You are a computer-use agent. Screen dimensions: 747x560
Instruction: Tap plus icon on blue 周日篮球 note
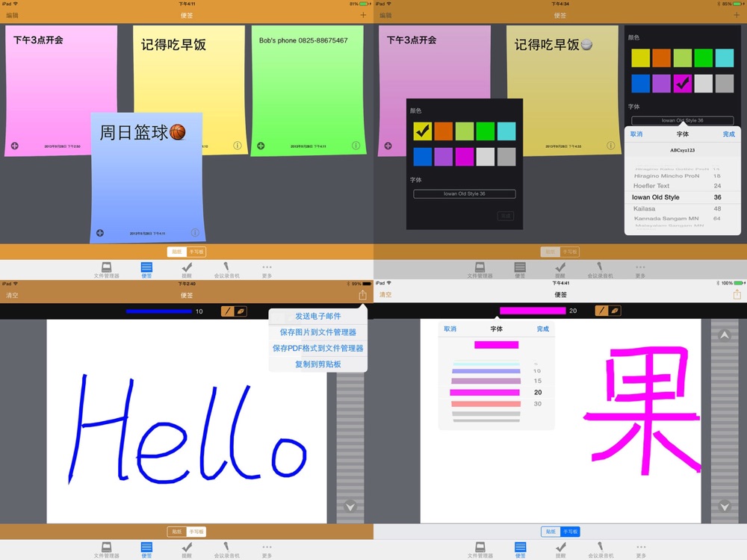(100, 233)
